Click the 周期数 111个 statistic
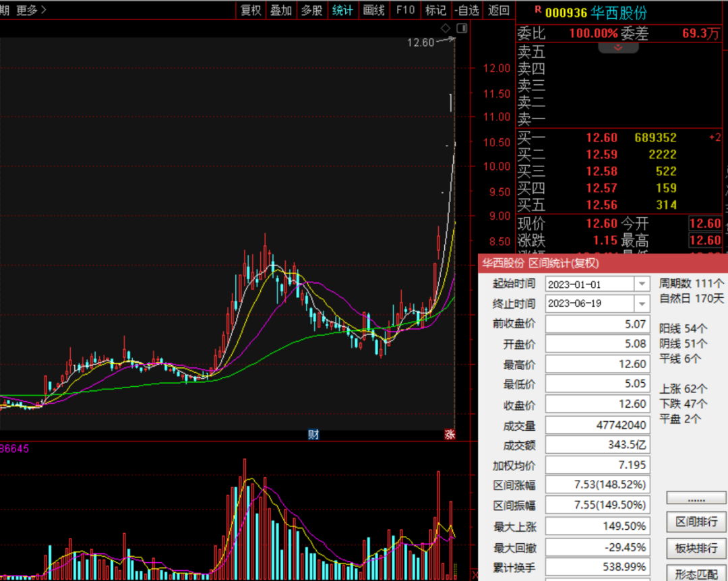 (x=691, y=283)
